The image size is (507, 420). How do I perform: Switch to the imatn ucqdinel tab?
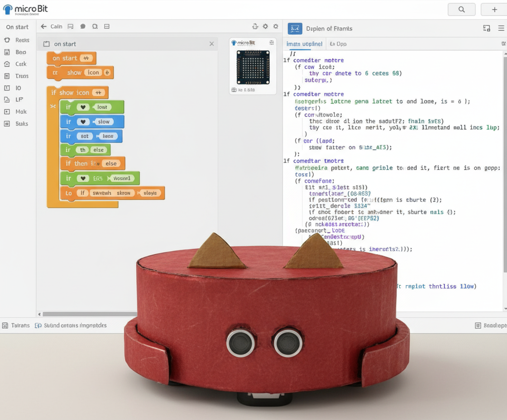[x=304, y=44]
